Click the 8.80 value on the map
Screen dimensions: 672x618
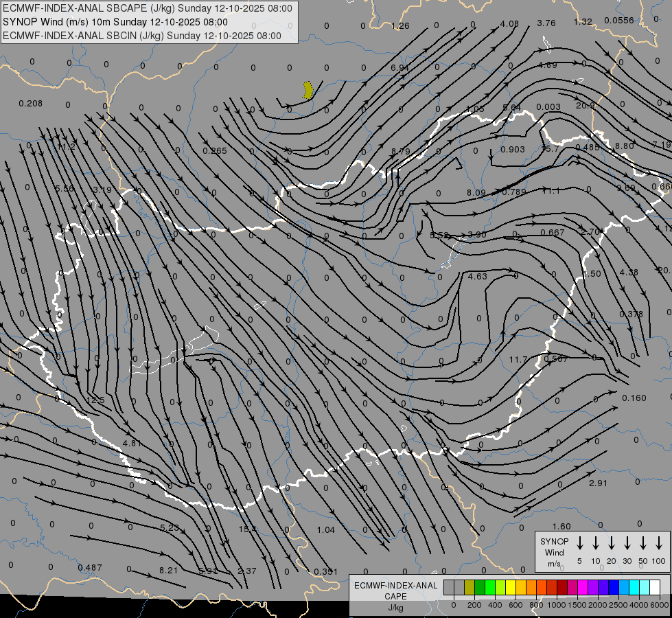click(625, 146)
